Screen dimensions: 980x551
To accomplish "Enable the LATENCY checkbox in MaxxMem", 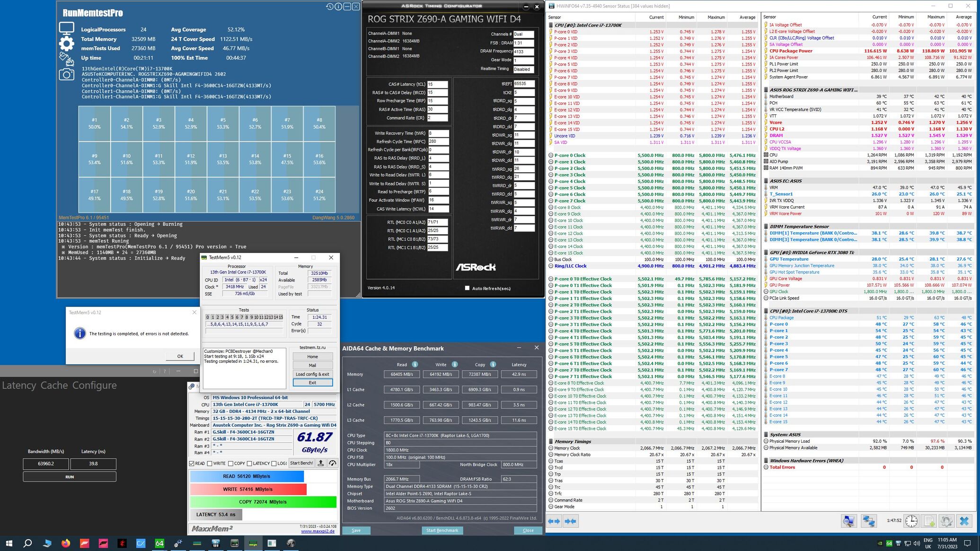I will (249, 464).
